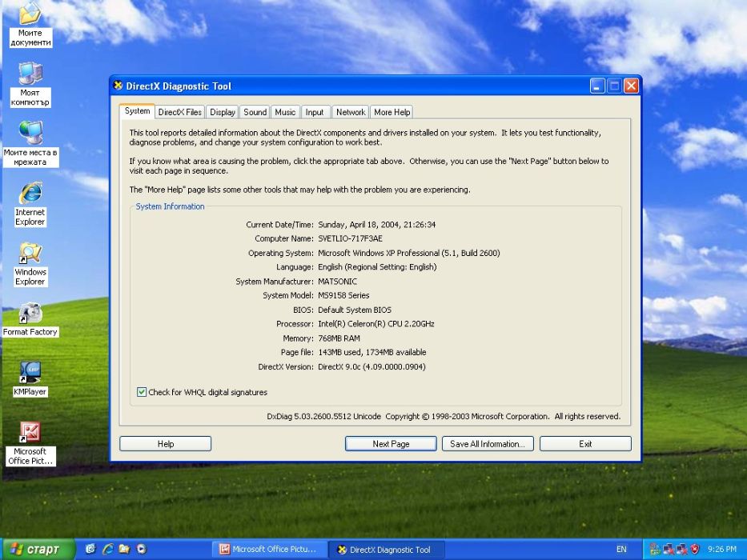Click the EN language indicator in the taskbar
The width and height of the screenshot is (747, 560).
(621, 549)
